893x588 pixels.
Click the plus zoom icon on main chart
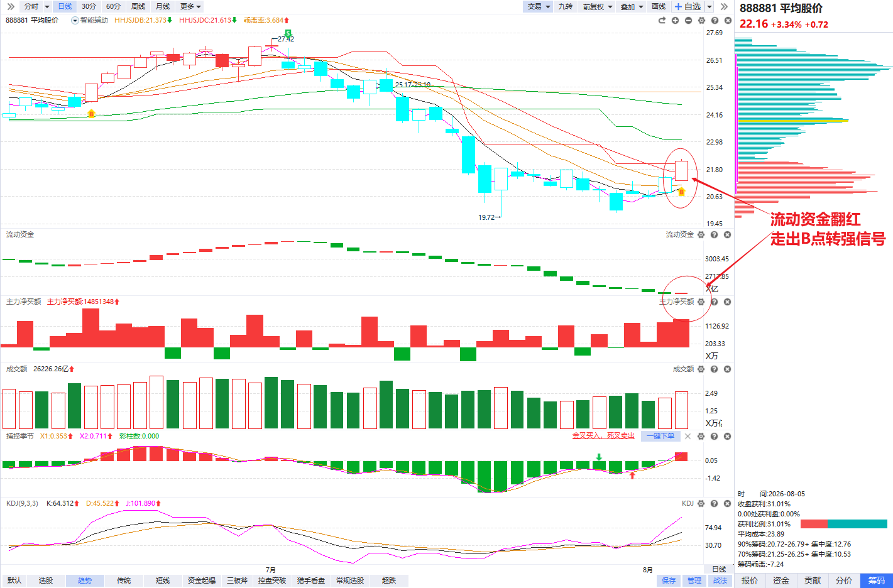[675, 21]
